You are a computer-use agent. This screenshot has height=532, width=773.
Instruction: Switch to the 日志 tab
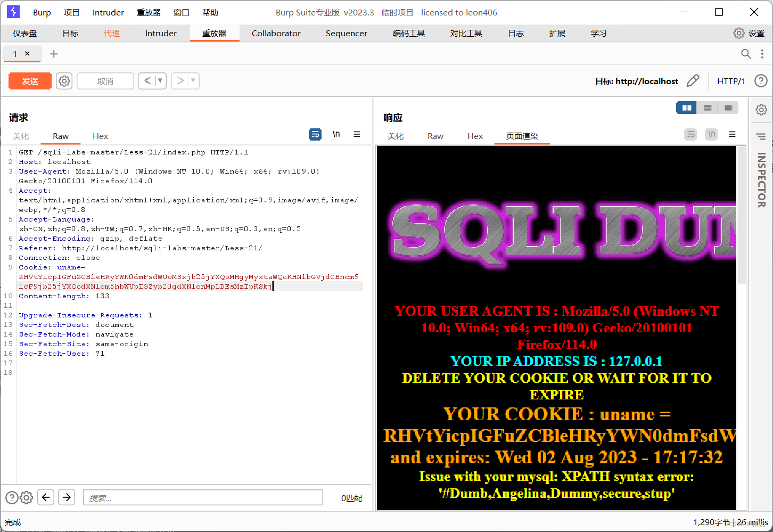tap(516, 33)
